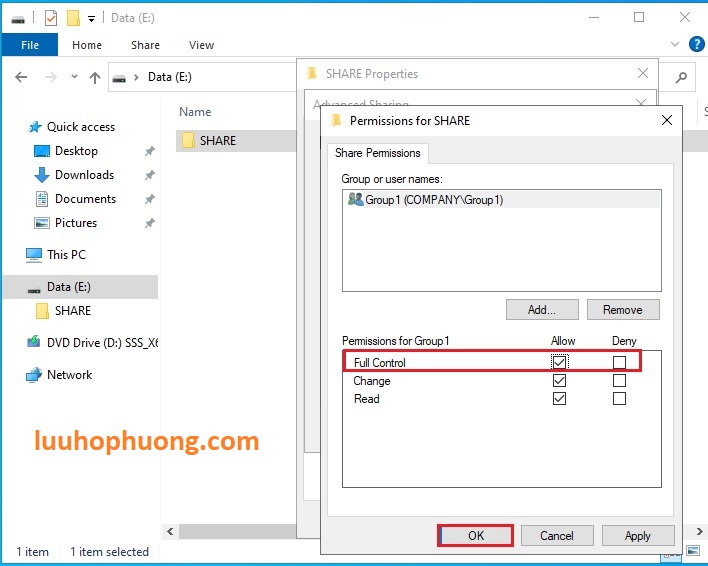Switch to the View ribbon tab
The image size is (708, 566).
click(x=201, y=45)
